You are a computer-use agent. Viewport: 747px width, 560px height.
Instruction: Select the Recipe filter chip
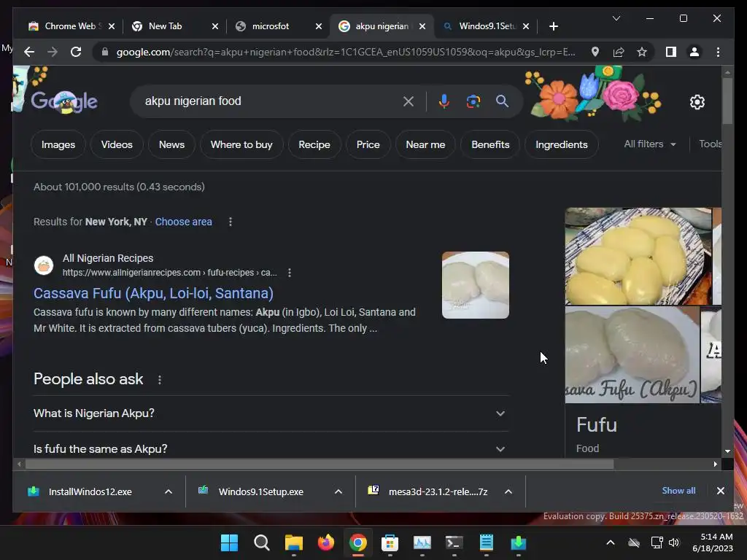(314, 145)
